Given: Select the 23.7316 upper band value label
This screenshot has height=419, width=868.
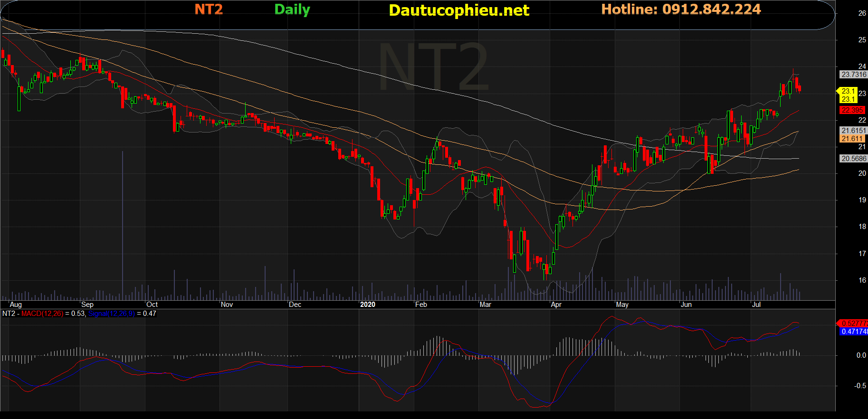Looking at the screenshot, I should [853, 75].
